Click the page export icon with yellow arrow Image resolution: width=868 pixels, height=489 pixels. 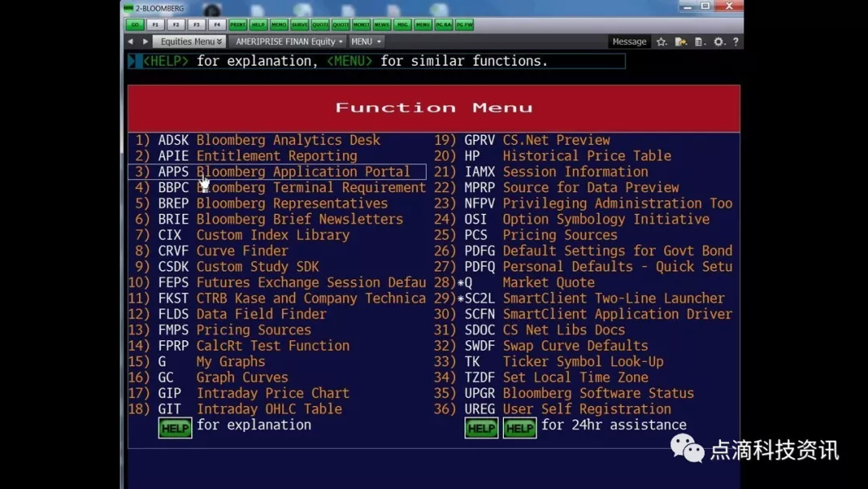coord(681,42)
